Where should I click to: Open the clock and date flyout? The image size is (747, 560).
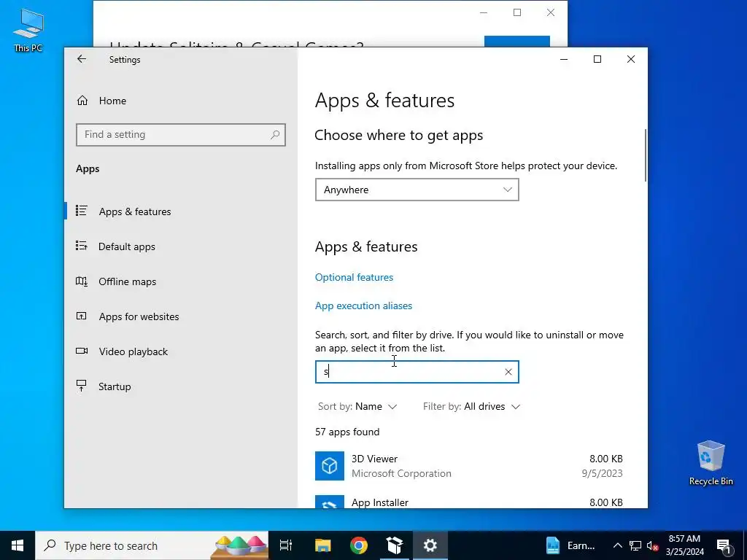point(684,545)
